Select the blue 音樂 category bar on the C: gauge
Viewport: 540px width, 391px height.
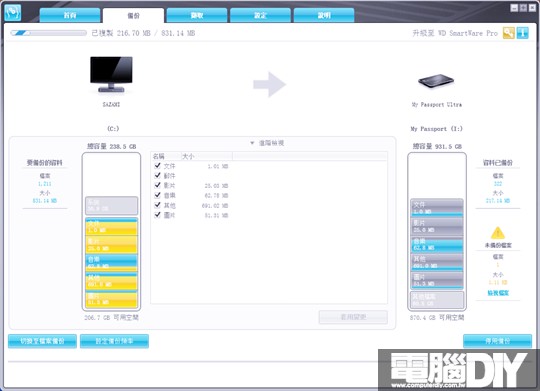tap(111, 262)
